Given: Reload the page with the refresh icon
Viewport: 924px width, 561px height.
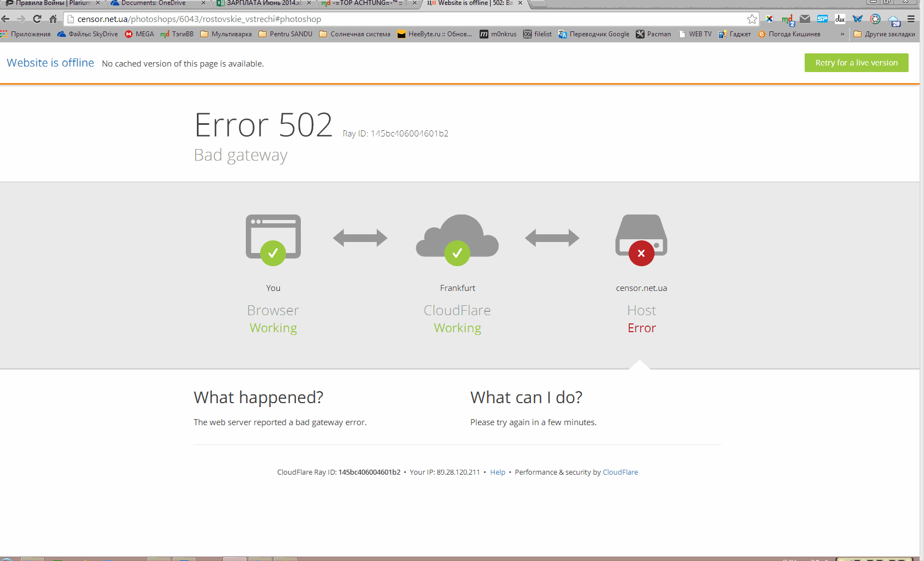Looking at the screenshot, I should point(37,19).
